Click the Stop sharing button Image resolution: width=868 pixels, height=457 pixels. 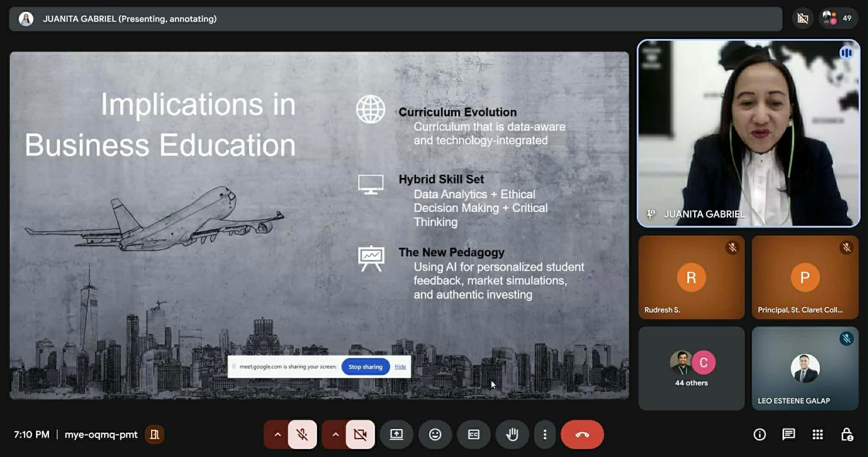pyautogui.click(x=365, y=367)
